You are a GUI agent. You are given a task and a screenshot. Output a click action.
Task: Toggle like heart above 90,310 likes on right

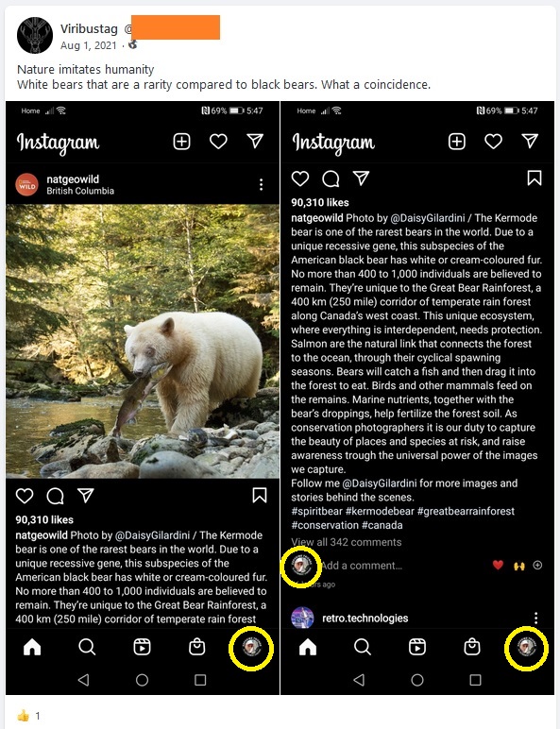click(x=300, y=178)
